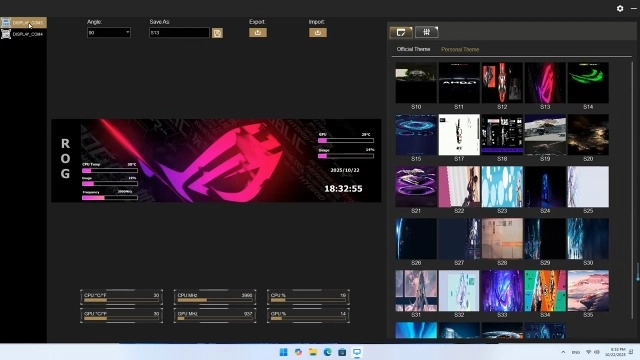Click the 18:32:55 clock in preview
640x360 pixels.
[x=343, y=189]
